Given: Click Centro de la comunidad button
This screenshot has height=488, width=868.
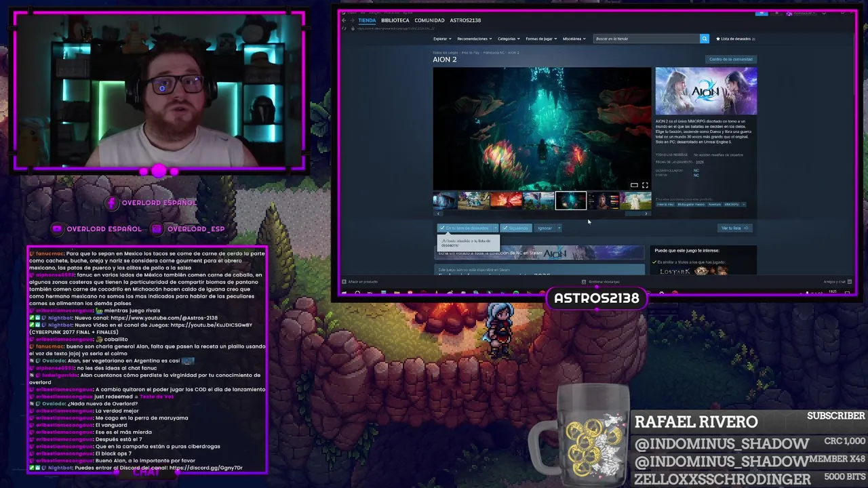Looking at the screenshot, I should (x=730, y=59).
